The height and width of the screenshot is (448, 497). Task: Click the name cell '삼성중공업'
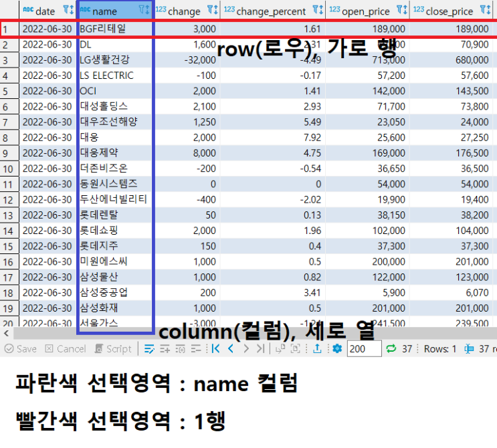(115, 292)
